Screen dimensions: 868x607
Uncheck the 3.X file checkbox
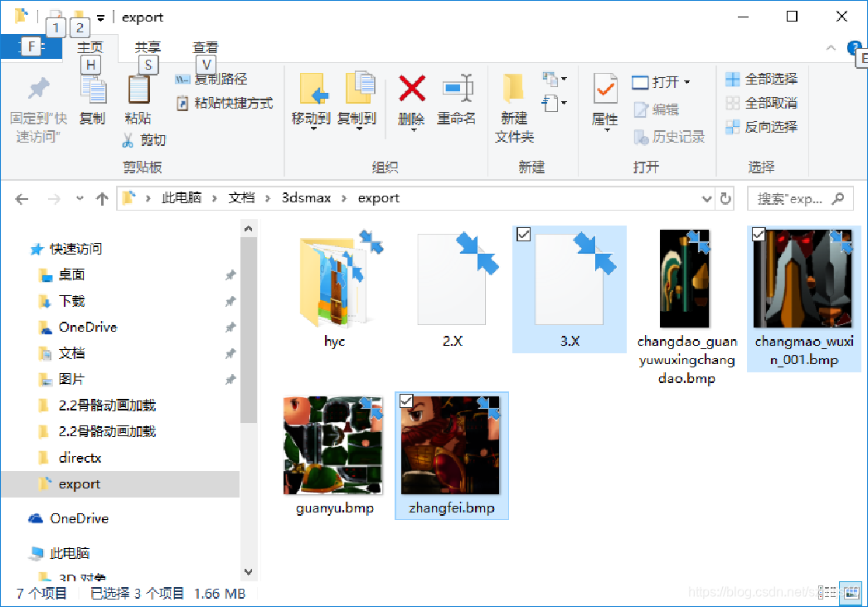pyautogui.click(x=523, y=235)
